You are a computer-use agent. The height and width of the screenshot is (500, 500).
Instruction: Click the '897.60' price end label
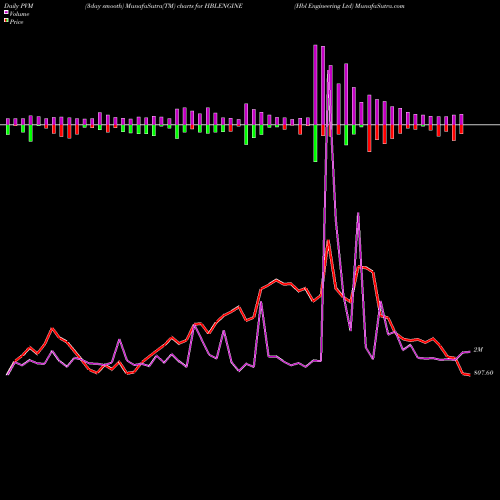point(483,373)
